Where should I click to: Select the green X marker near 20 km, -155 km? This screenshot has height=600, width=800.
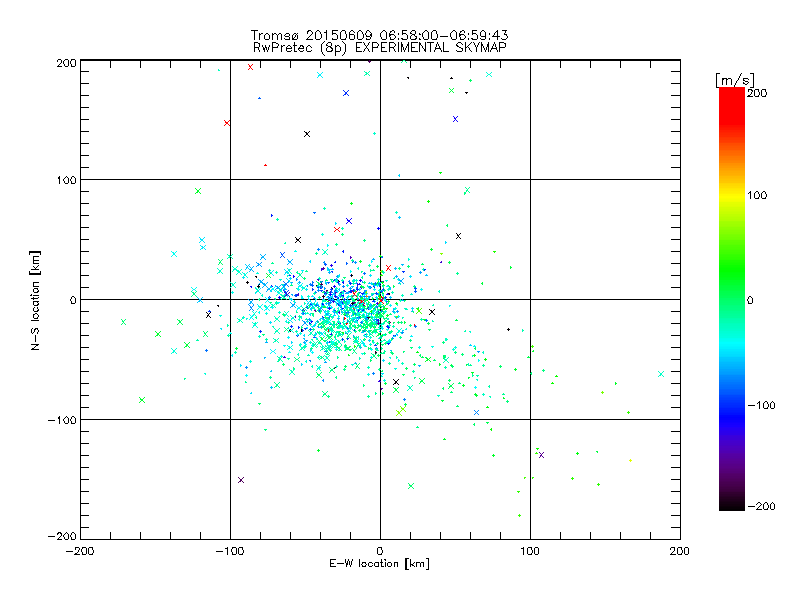click(411, 486)
